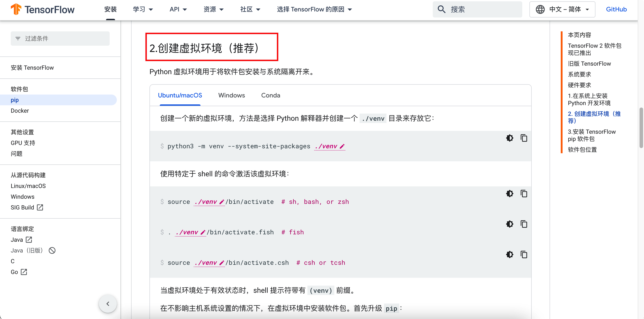Jump to 软件包位置 section
Screen dimensions: 644x319
click(582, 150)
